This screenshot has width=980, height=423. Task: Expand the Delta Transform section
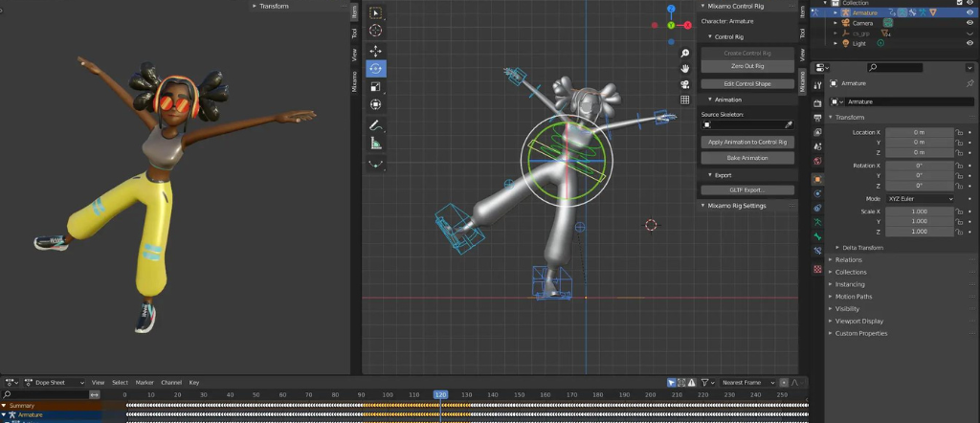pyautogui.click(x=859, y=248)
